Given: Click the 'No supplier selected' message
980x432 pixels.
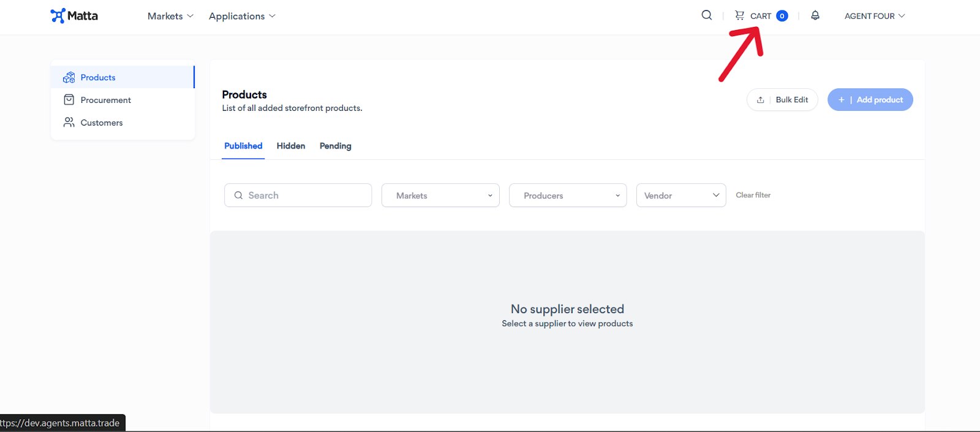Looking at the screenshot, I should pos(567,309).
